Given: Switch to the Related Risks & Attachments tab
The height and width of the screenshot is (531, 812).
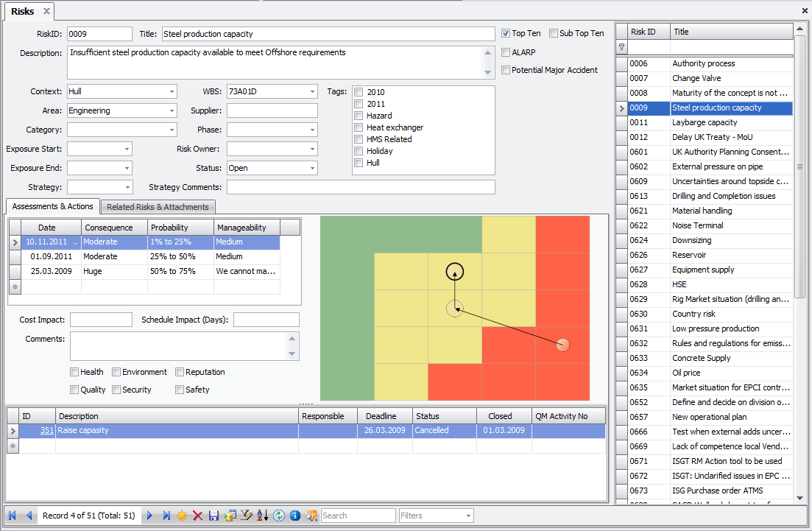Looking at the screenshot, I should [x=158, y=207].
